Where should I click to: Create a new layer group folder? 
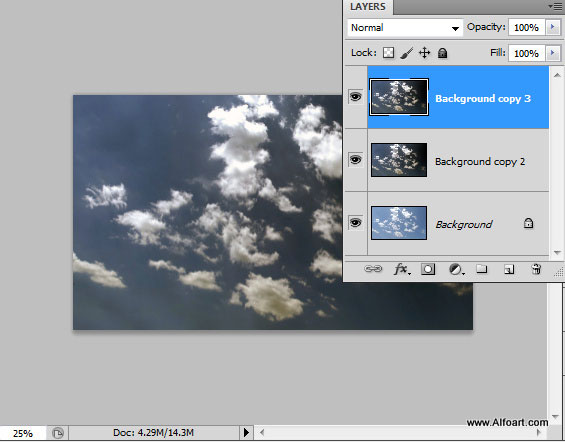point(482,269)
